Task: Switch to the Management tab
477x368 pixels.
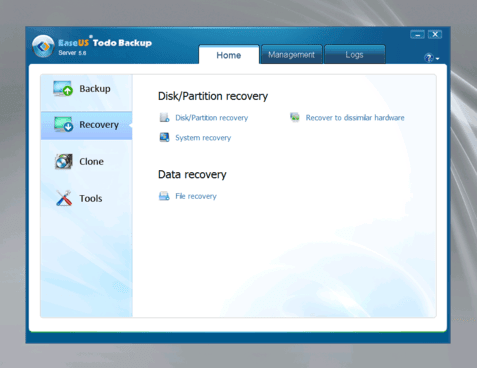Action: [291, 54]
